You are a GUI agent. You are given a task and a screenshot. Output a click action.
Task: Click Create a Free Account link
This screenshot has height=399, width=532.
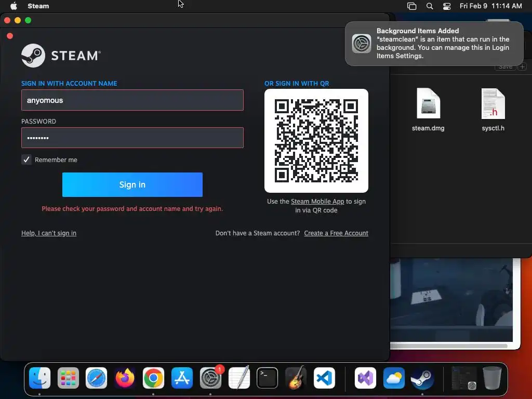pyautogui.click(x=336, y=233)
